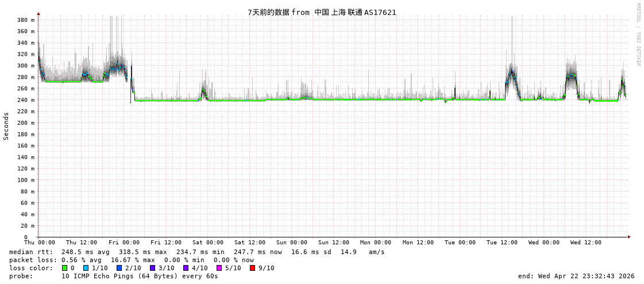
Task: Click the vertical Seconds axis title
Action: point(6,126)
